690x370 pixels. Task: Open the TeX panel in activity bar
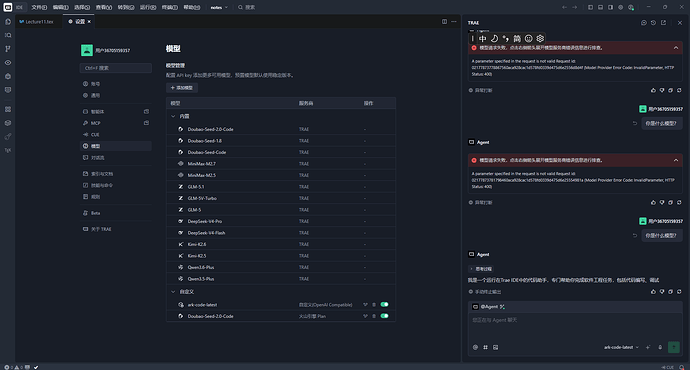[8, 150]
